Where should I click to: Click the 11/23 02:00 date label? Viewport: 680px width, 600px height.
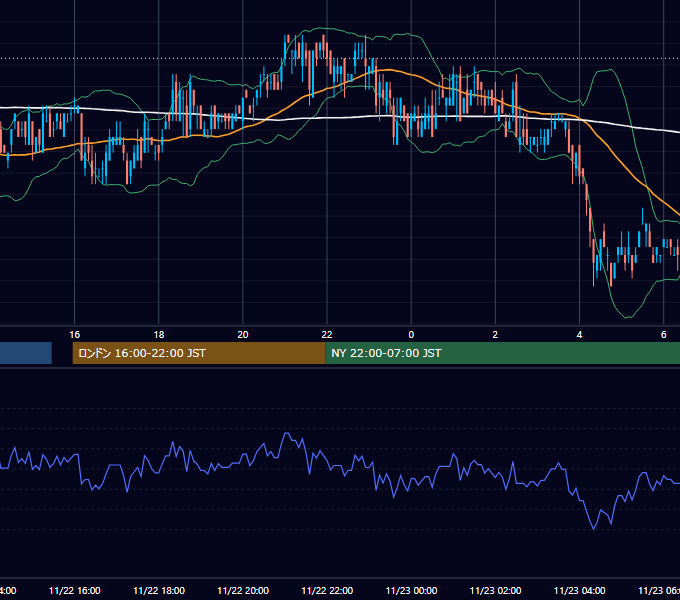pos(495,590)
